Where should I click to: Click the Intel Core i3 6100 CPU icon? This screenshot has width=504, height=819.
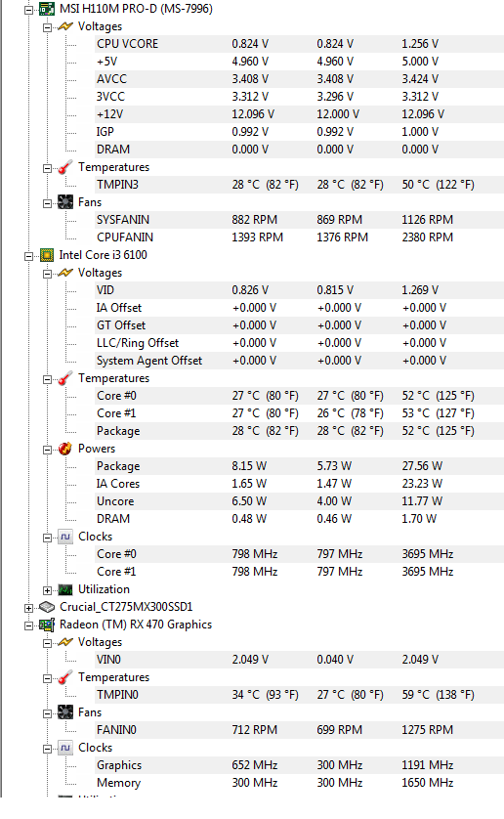click(x=47, y=255)
